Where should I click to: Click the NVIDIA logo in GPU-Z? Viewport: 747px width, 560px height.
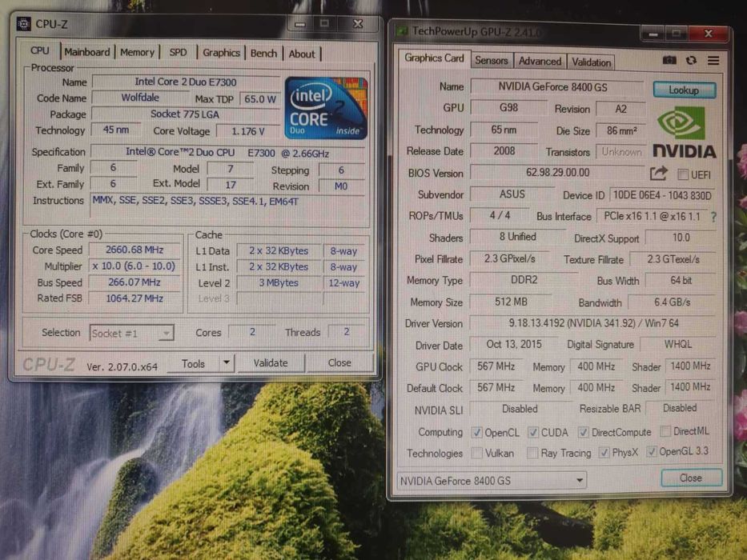684,133
